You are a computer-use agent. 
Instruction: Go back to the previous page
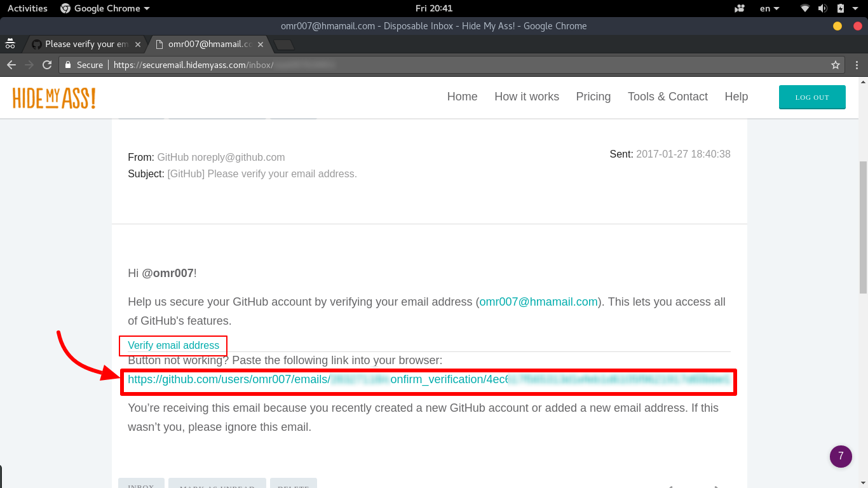coord(11,65)
